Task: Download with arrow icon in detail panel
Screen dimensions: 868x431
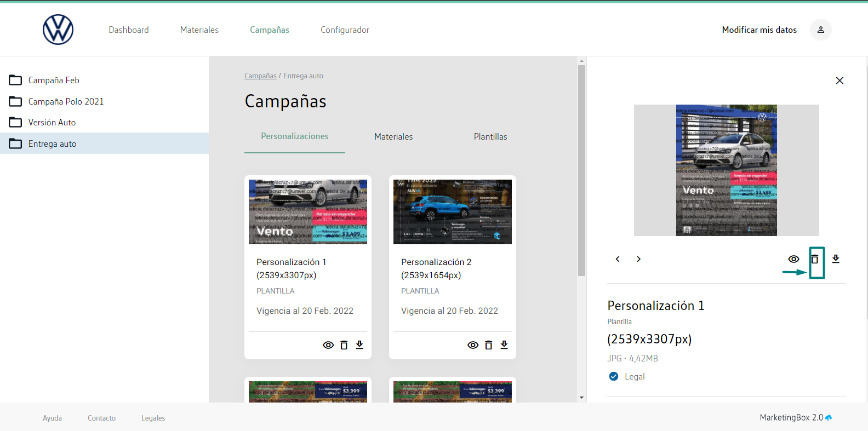Action: [836, 258]
